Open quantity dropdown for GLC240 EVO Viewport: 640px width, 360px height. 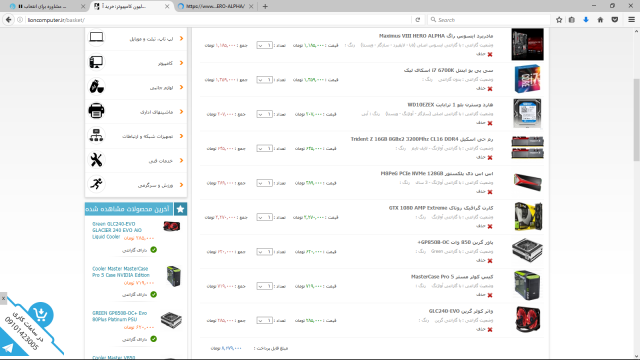[264, 320]
